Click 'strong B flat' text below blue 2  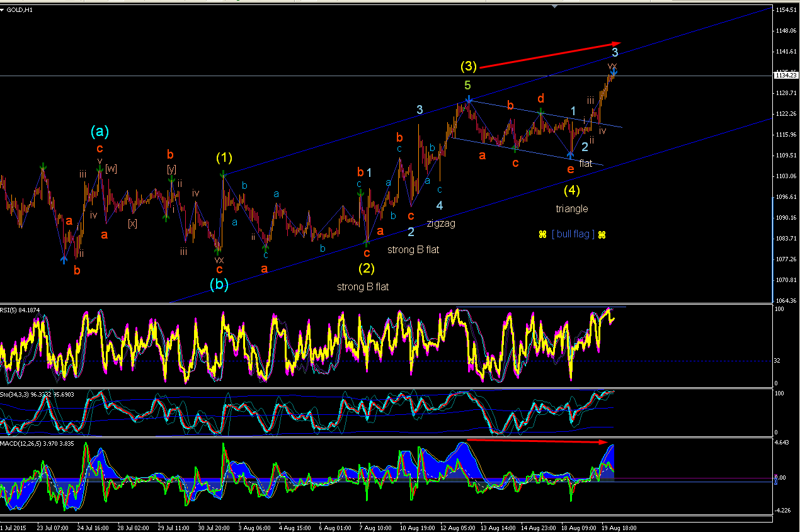[x=413, y=249]
